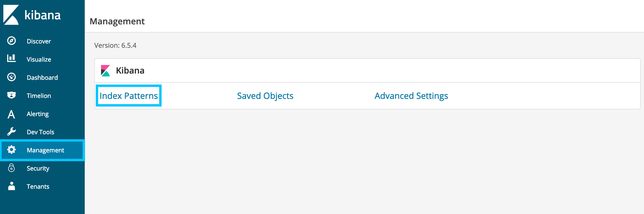Viewport: 644px width, 214px height.
Task: Go to Advanced Settings
Action: click(411, 96)
